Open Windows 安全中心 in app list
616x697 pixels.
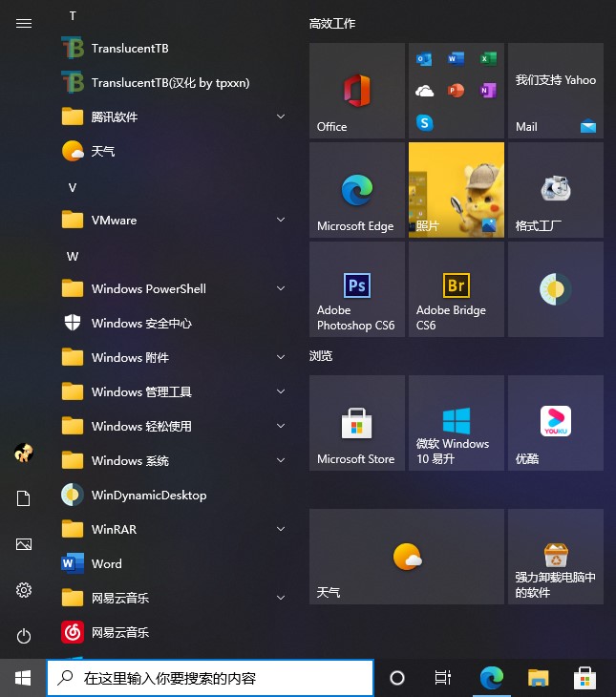point(175,323)
